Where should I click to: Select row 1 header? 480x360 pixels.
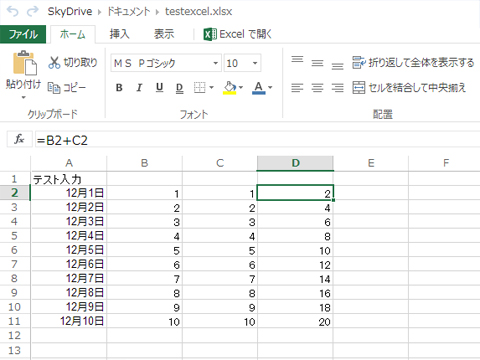(14, 179)
